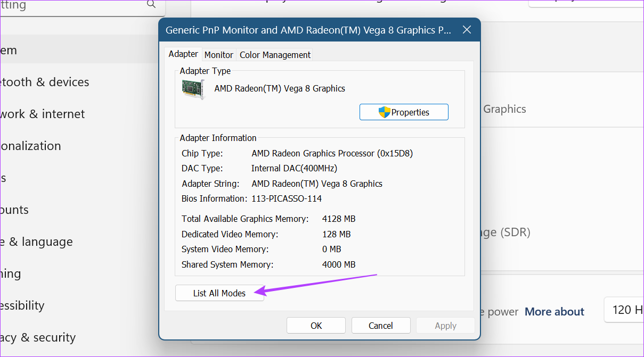The image size is (644, 357).
Task: Click the '128 MB' dedicated video memory value
Action: point(337,234)
